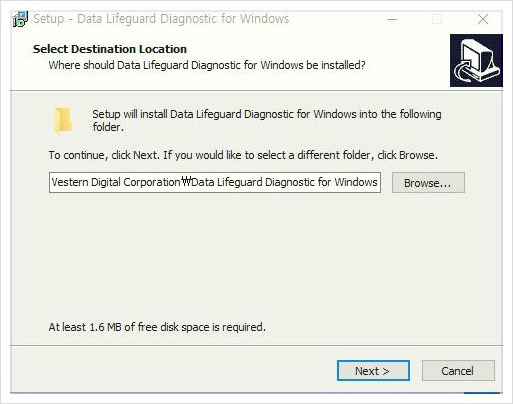Click the "Where should Data Lifeguard...be installed?" text
Image resolution: width=513 pixels, height=404 pixels.
207,65
